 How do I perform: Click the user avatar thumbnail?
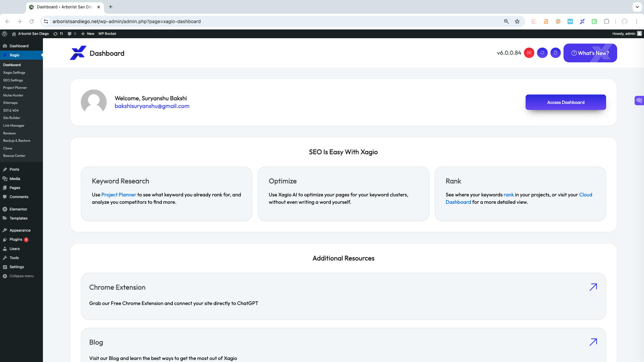click(x=94, y=102)
